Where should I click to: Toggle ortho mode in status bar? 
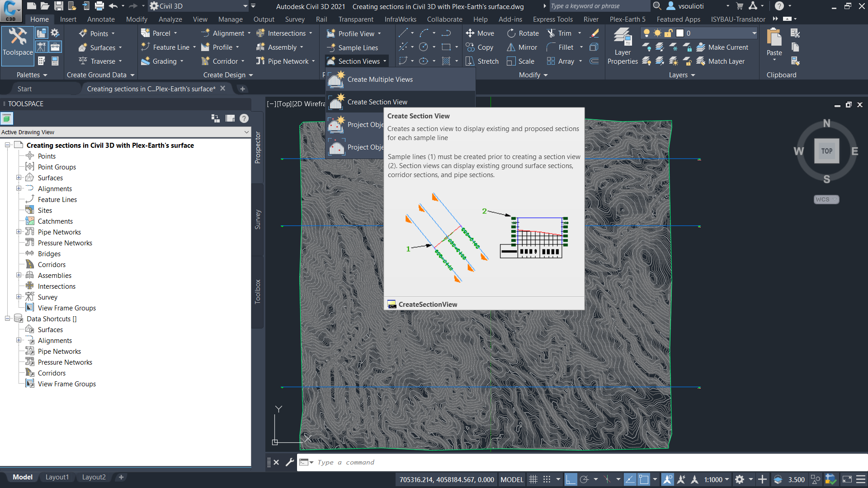(x=571, y=479)
